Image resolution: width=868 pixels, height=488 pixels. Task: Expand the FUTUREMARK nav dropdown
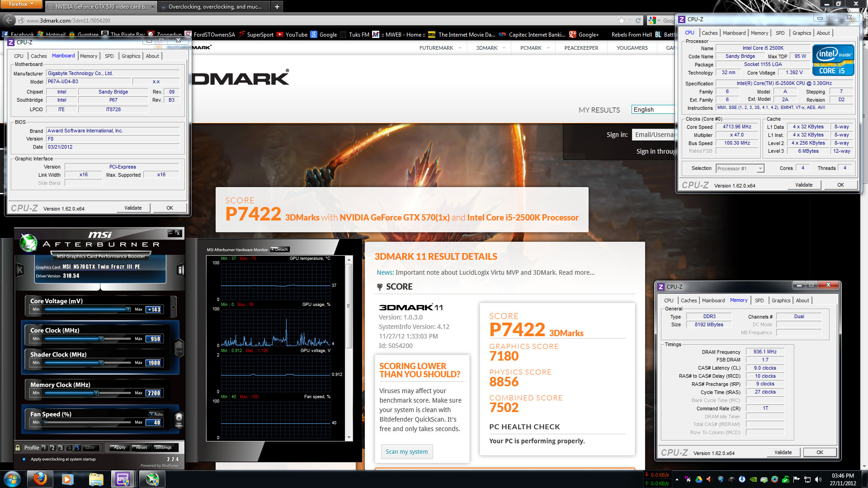460,48
